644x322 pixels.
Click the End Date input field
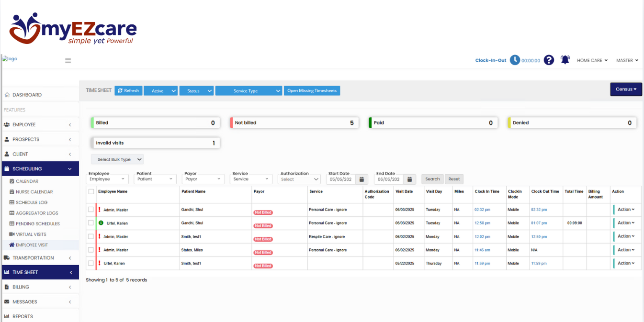[x=389, y=179]
